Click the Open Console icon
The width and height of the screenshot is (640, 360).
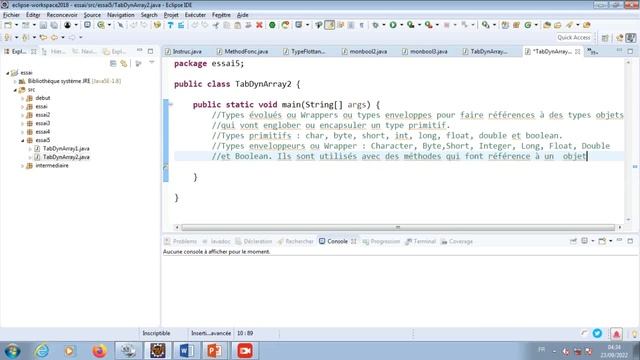(x=602, y=241)
